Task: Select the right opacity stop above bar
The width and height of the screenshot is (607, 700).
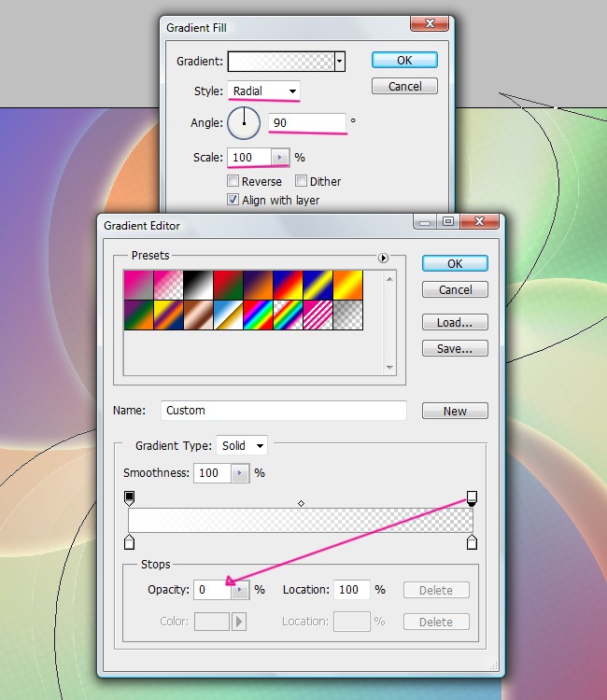Action: (472, 497)
